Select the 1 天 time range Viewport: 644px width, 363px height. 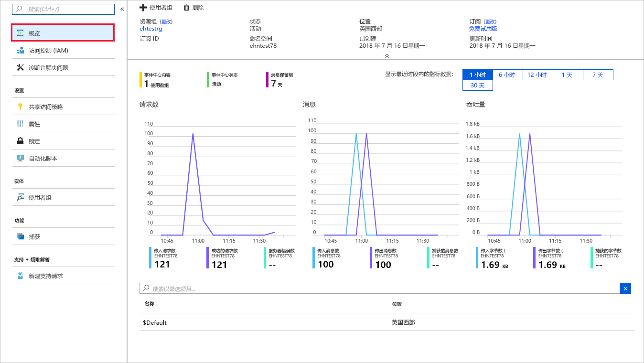568,75
